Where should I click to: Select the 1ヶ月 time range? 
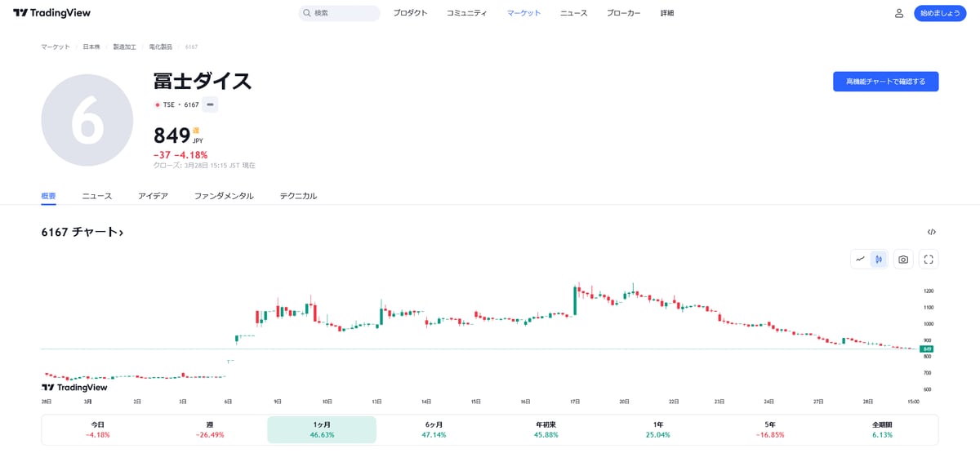pos(322,429)
